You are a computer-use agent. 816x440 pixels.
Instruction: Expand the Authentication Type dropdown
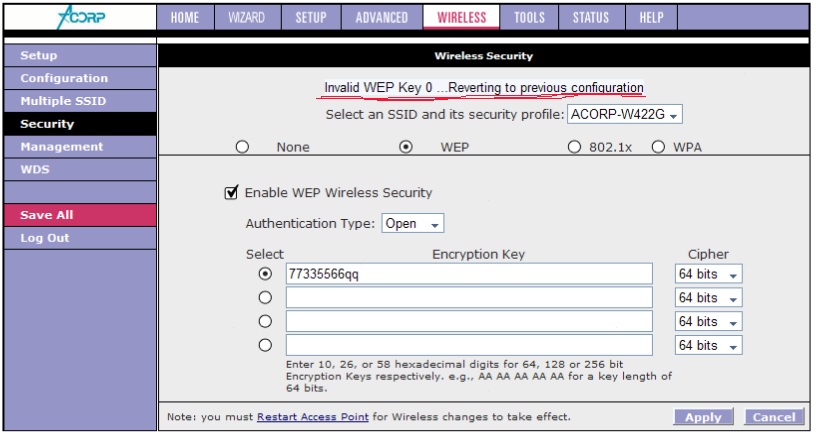click(413, 224)
